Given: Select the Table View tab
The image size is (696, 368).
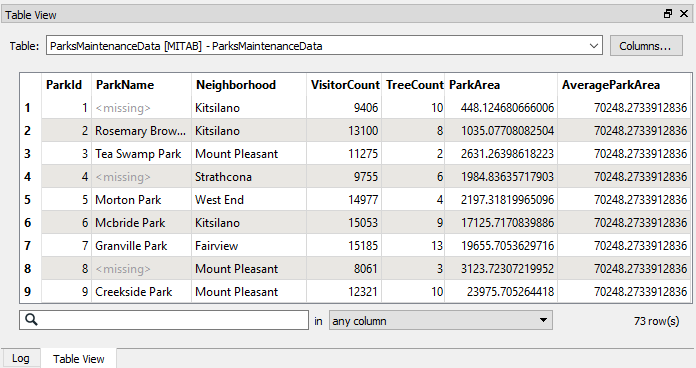Looking at the screenshot, I should click(79, 359).
